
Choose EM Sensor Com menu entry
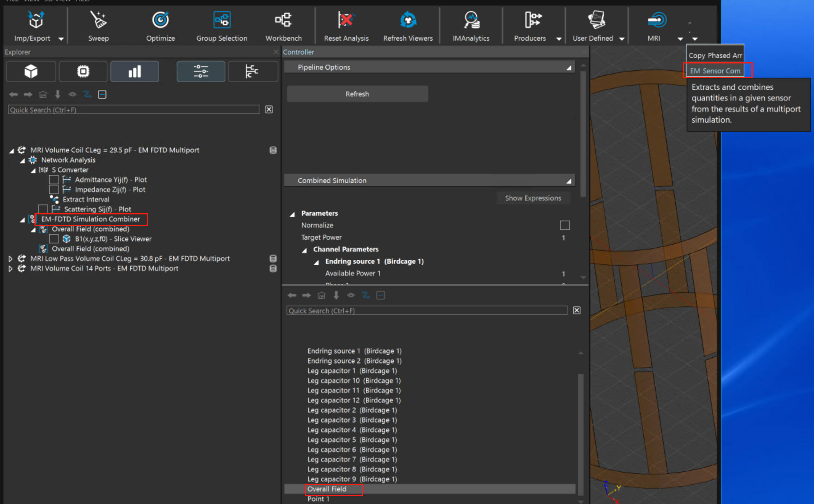pyautogui.click(x=715, y=71)
